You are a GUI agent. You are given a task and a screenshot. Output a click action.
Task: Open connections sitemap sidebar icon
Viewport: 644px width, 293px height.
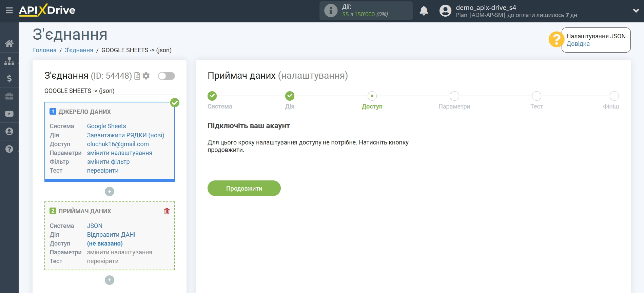9,61
